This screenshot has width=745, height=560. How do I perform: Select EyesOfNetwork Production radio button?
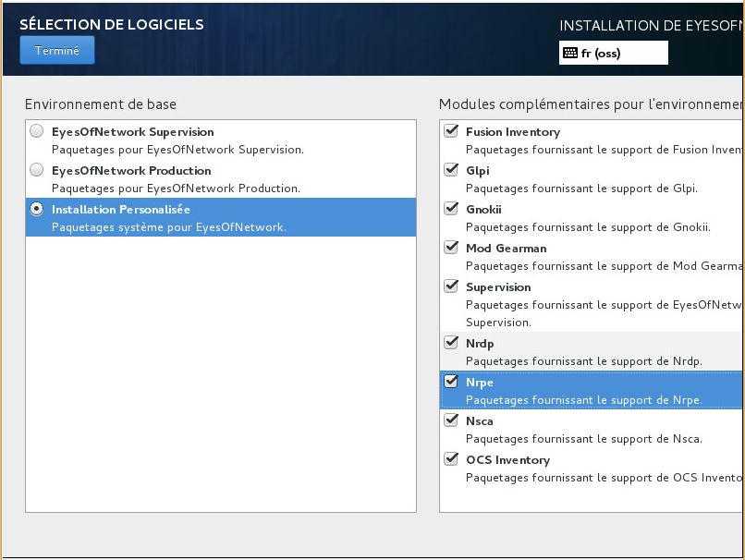click(x=37, y=169)
